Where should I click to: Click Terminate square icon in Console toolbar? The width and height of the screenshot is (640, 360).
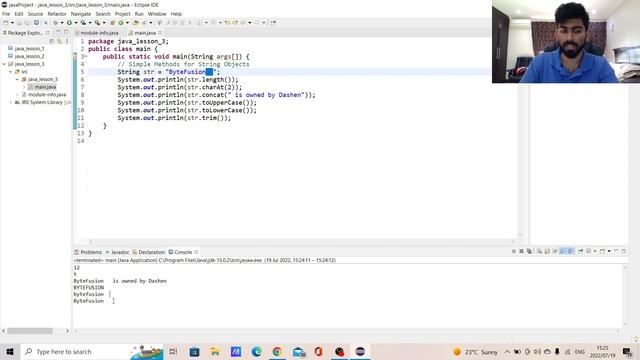514,251
